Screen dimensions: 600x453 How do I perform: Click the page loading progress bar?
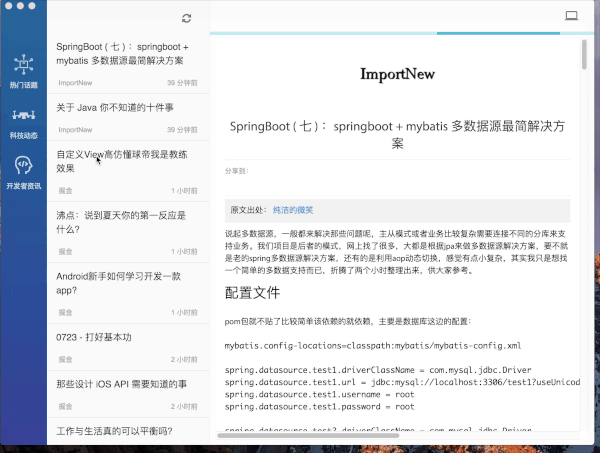[402, 33]
